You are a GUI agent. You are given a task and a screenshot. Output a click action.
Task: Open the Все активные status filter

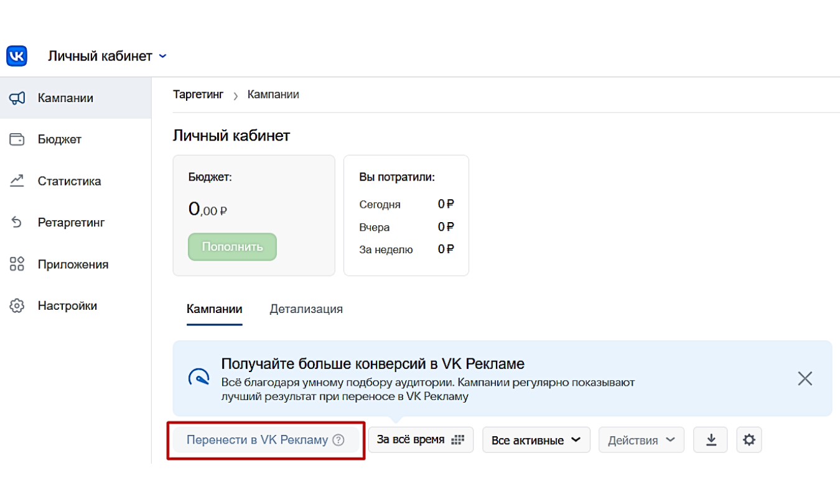[x=536, y=439]
